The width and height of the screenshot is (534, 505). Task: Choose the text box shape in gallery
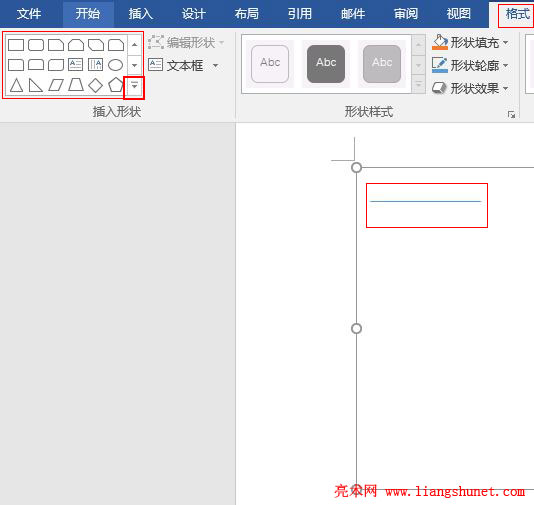tap(75, 64)
